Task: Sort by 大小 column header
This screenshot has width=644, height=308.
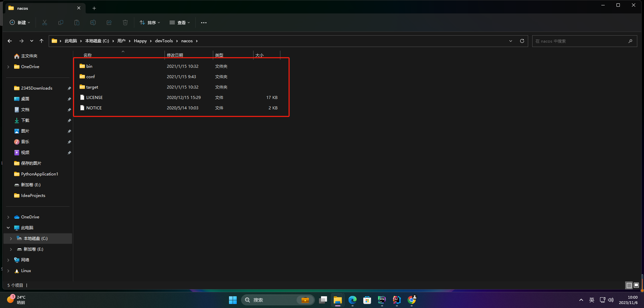Action: 260,55
